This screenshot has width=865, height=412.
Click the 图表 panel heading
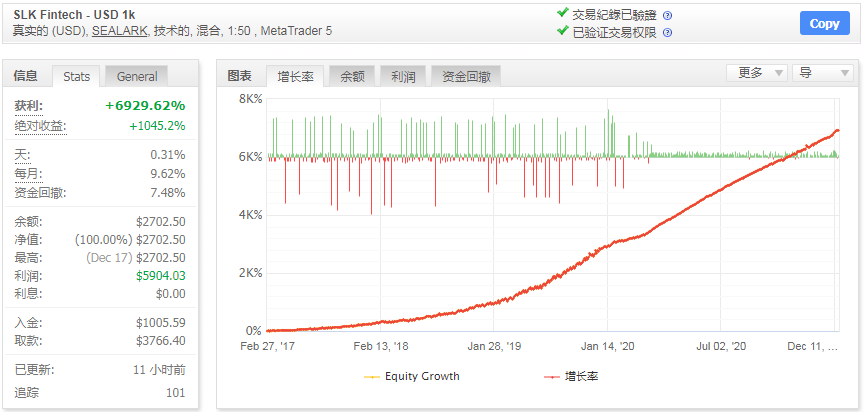click(239, 76)
